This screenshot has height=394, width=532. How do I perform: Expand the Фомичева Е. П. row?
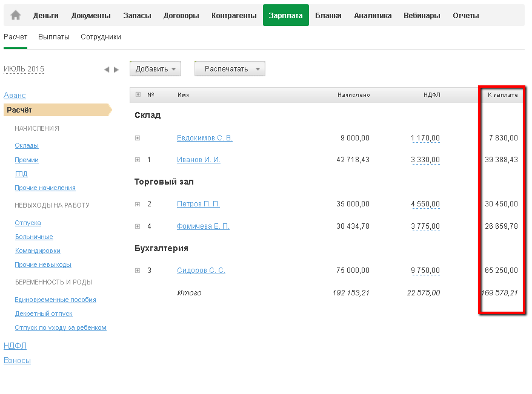pyautogui.click(x=138, y=226)
